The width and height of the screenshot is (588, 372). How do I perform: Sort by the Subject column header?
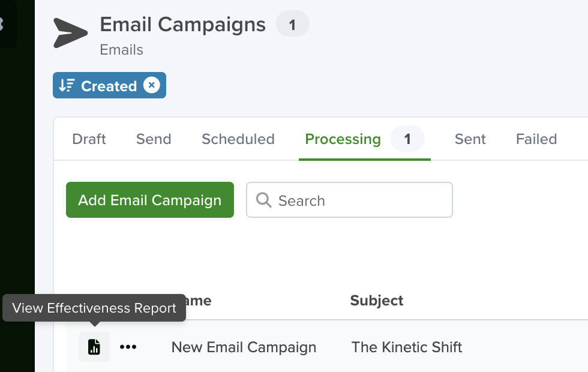point(377,301)
